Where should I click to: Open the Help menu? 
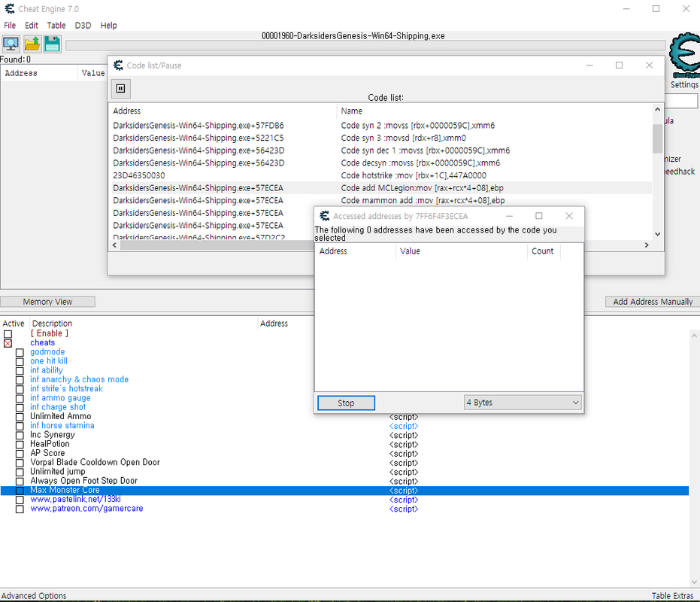[108, 25]
